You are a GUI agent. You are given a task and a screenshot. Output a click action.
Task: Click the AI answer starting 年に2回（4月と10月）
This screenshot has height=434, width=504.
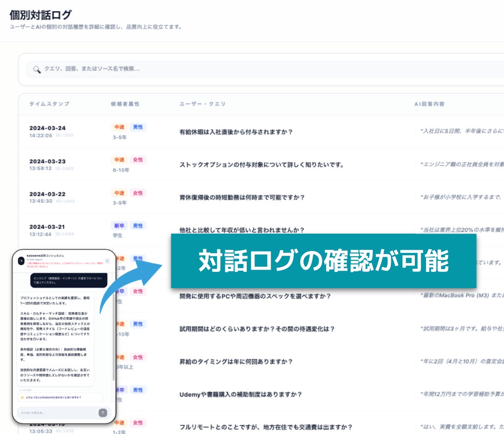[x=462, y=361]
